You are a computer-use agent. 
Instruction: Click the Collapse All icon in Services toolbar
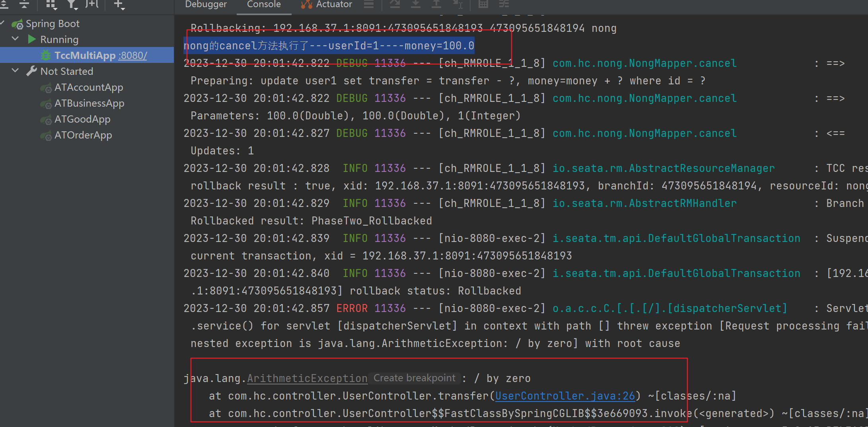point(24,4)
